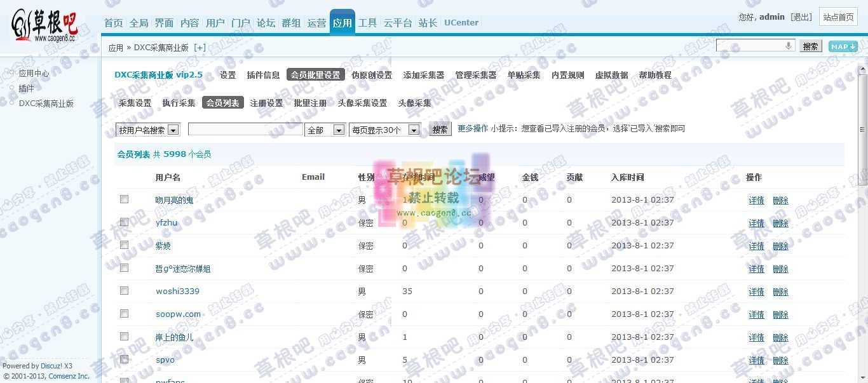
Task: Check the checkbox for user woshi3339
Action: click(124, 290)
